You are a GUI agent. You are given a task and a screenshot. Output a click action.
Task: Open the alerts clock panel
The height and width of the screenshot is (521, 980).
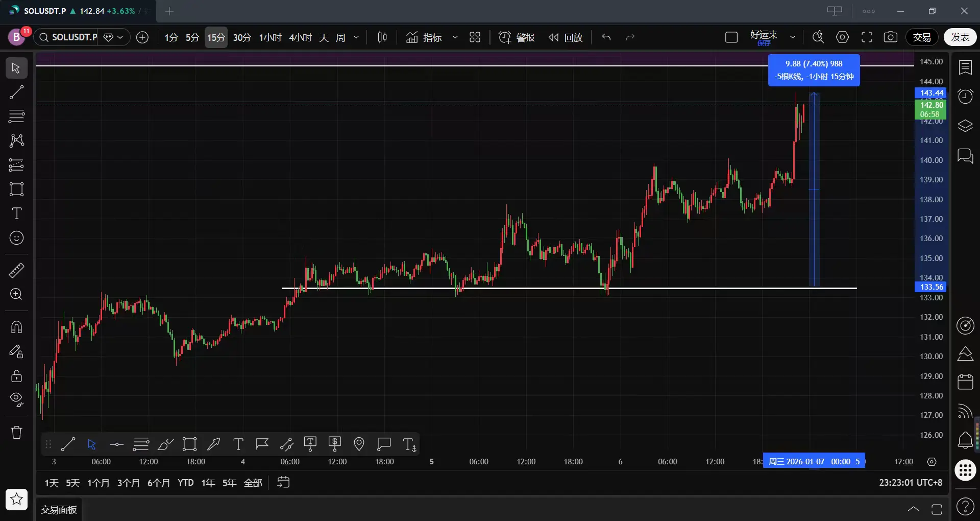pyautogui.click(x=965, y=97)
